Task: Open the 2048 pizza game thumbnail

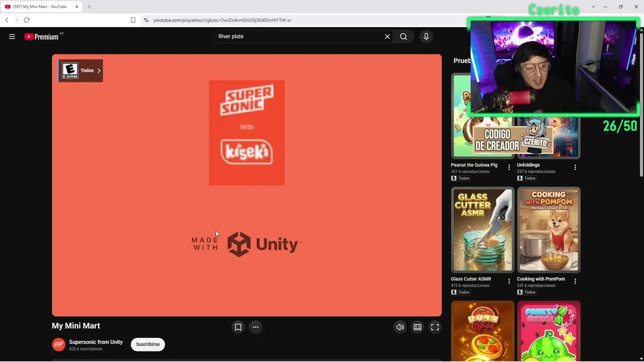Action: [482, 331]
